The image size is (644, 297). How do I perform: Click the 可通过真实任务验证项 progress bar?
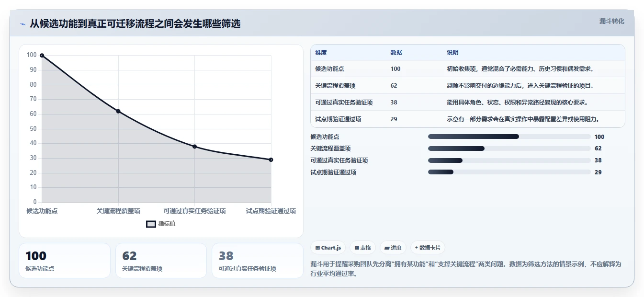click(509, 160)
